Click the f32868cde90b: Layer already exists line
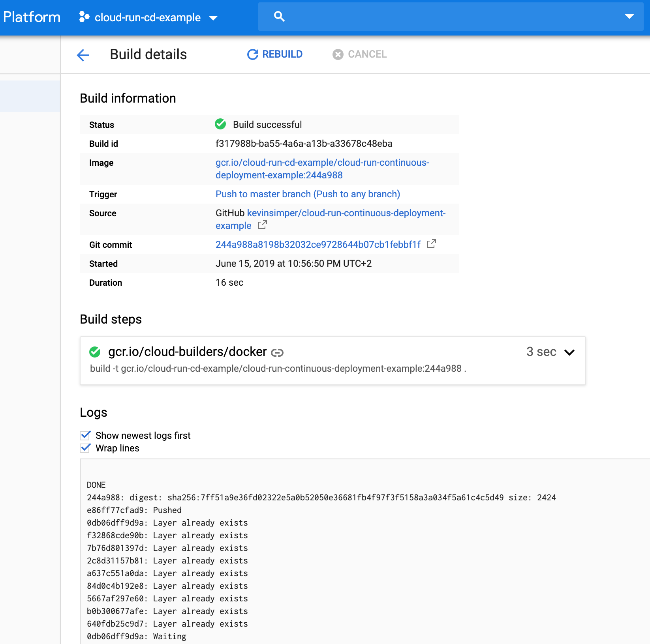This screenshot has height=644, width=650. pos(167,535)
